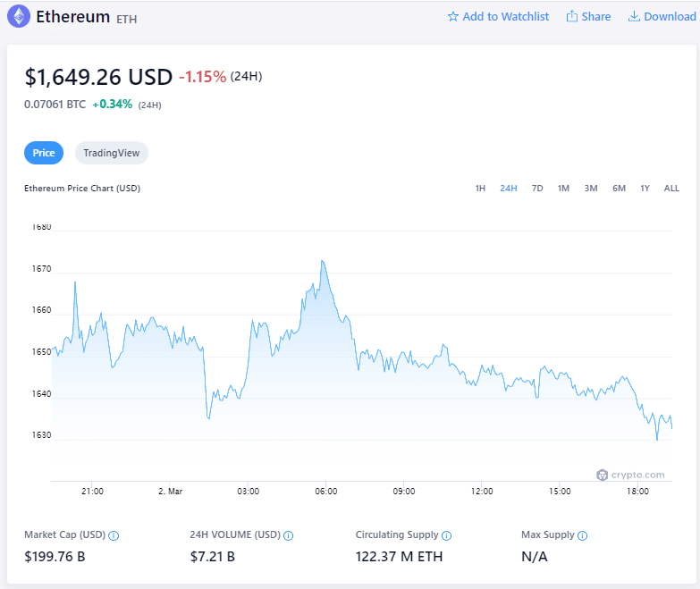Select the ALL time range
Viewport: 700px width, 589px height.
point(671,189)
